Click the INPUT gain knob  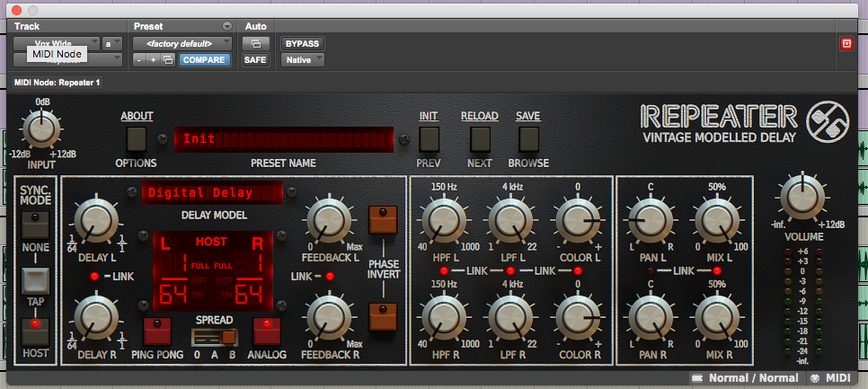[41, 129]
